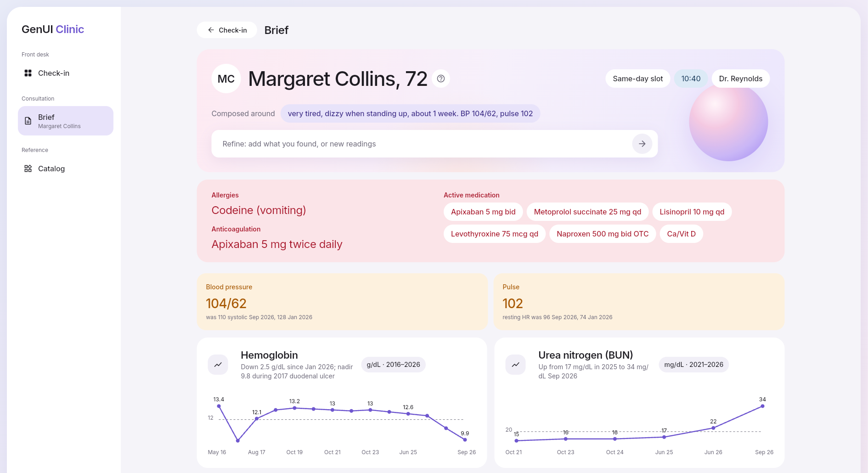Click the Naproxen 500 mg bid OTC chip

[x=603, y=234]
